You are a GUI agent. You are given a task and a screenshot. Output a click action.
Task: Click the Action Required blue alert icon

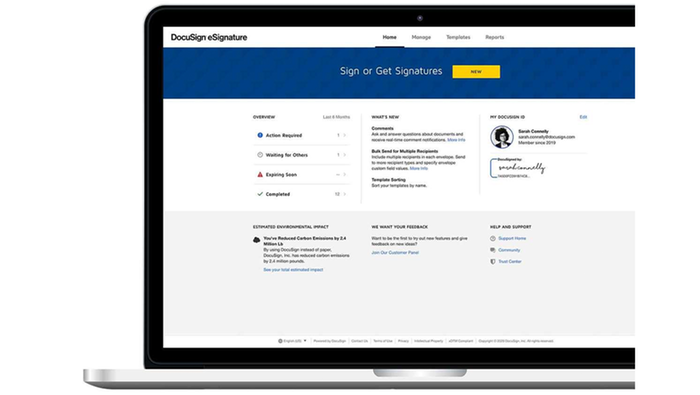(260, 135)
